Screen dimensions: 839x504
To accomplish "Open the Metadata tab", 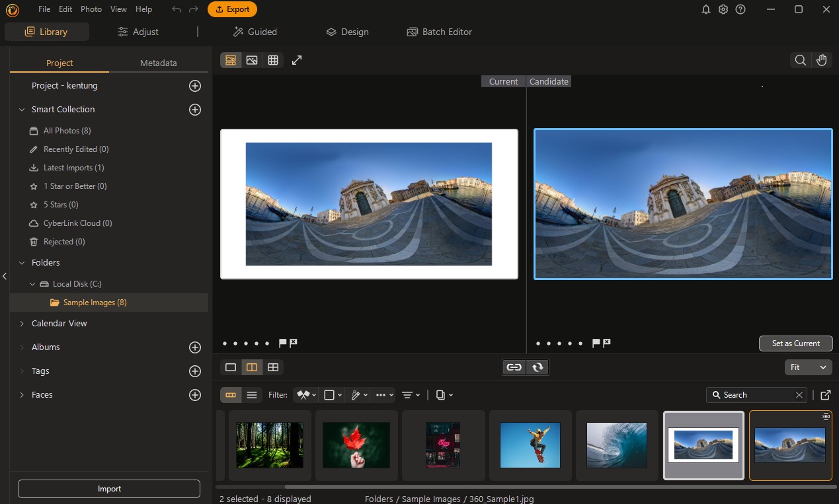I will click(x=158, y=63).
